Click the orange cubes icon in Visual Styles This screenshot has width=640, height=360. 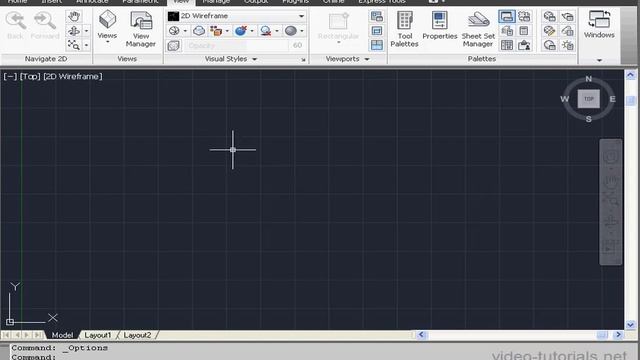pos(216,31)
